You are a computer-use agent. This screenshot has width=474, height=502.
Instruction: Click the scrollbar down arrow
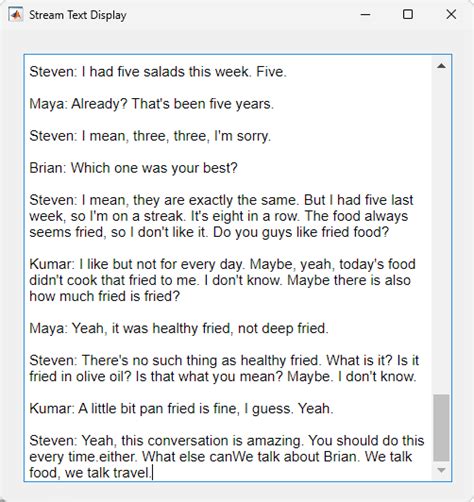(441, 470)
